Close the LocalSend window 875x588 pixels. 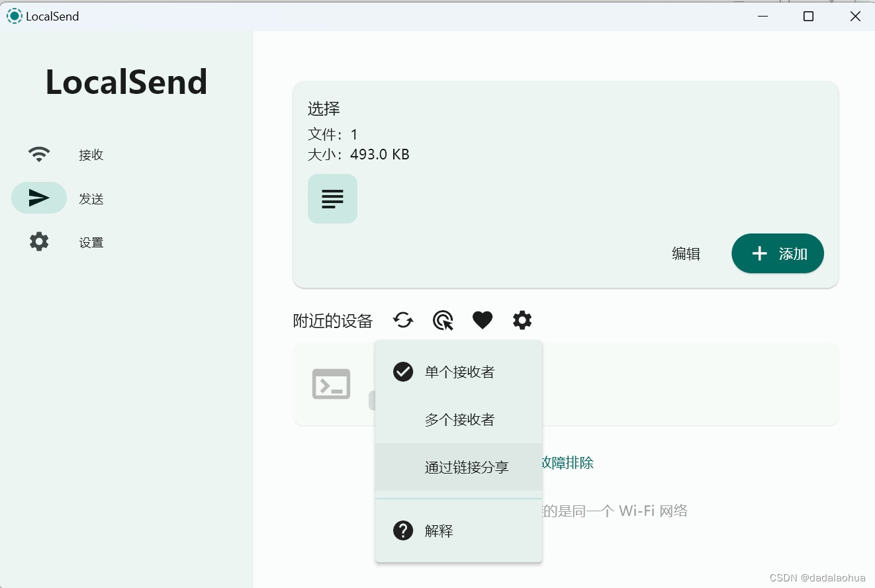click(x=855, y=17)
